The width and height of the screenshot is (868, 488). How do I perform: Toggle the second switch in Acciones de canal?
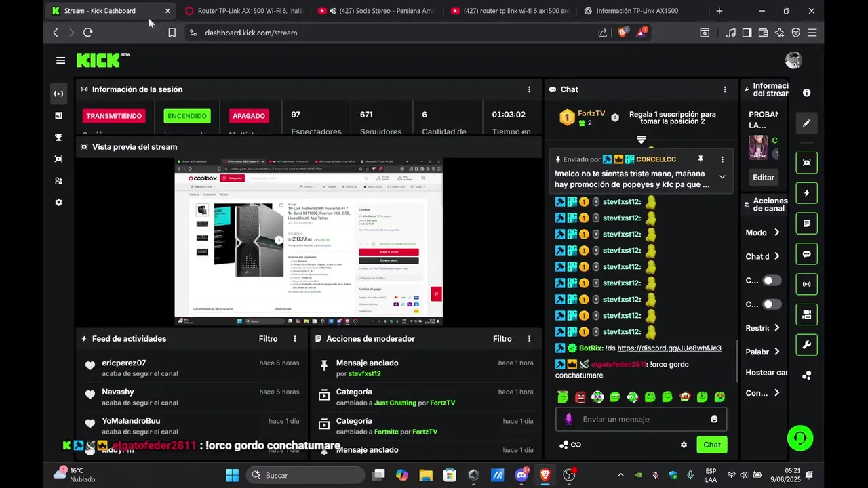point(772,304)
